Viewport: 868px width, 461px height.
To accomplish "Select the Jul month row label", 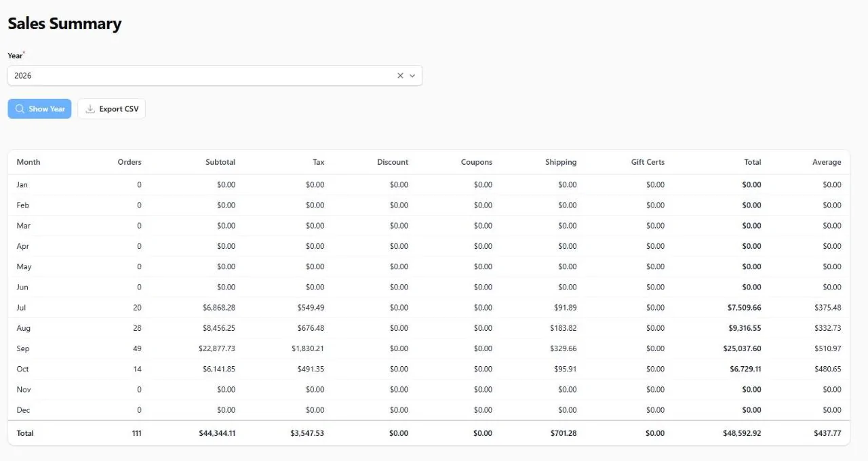I will (x=21, y=308).
